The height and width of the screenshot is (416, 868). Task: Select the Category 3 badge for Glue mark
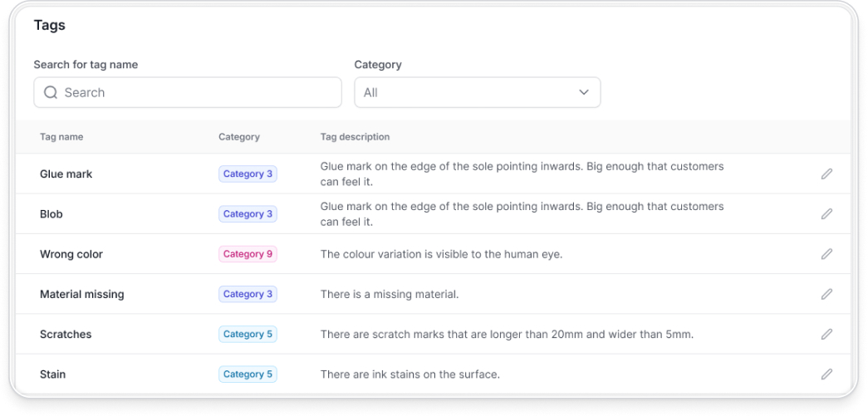tap(248, 174)
